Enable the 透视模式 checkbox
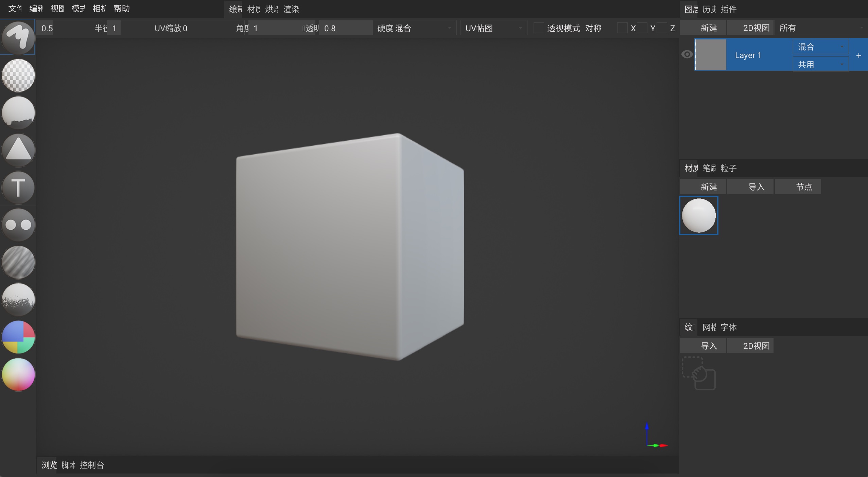This screenshot has height=477, width=868. coord(539,28)
